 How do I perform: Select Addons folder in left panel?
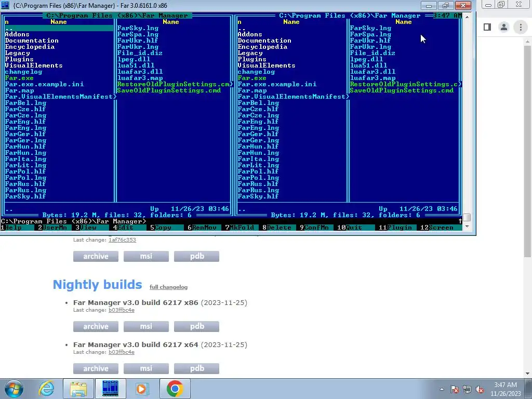click(x=17, y=34)
